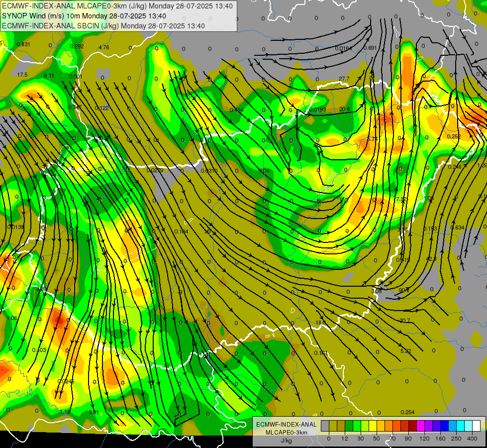Click the 5.22 value on the map

point(405,351)
